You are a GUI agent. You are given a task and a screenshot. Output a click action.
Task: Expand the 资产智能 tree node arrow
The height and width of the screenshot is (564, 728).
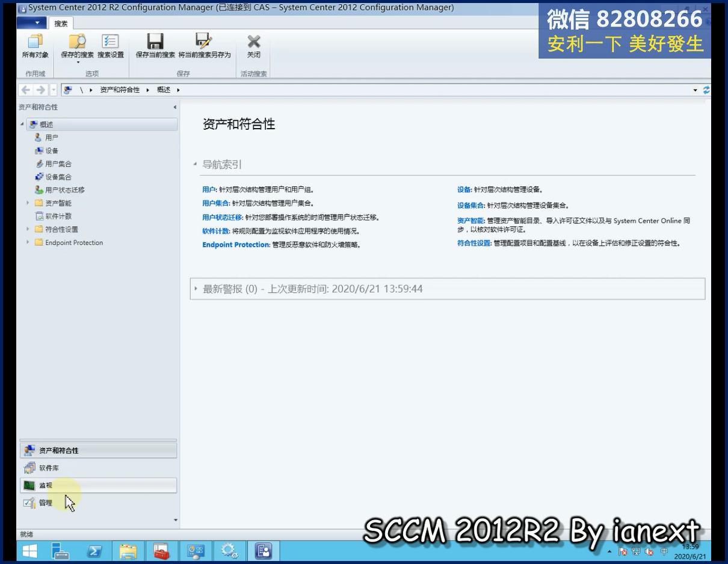coord(28,203)
